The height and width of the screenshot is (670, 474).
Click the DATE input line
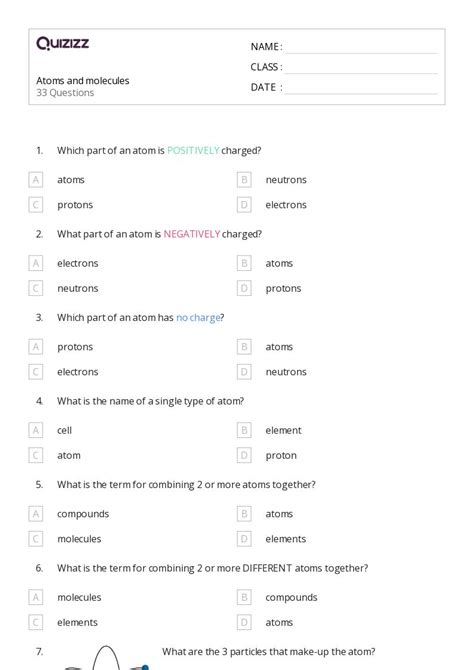click(361, 88)
